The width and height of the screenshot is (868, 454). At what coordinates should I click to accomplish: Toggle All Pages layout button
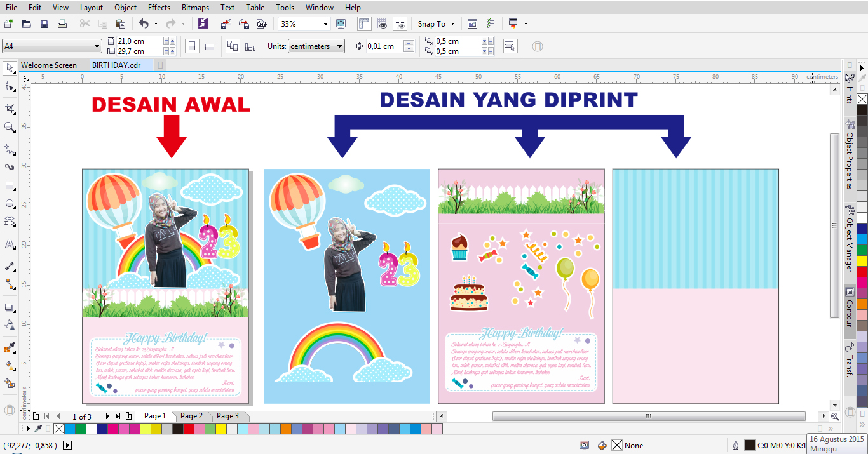pyautogui.click(x=232, y=46)
